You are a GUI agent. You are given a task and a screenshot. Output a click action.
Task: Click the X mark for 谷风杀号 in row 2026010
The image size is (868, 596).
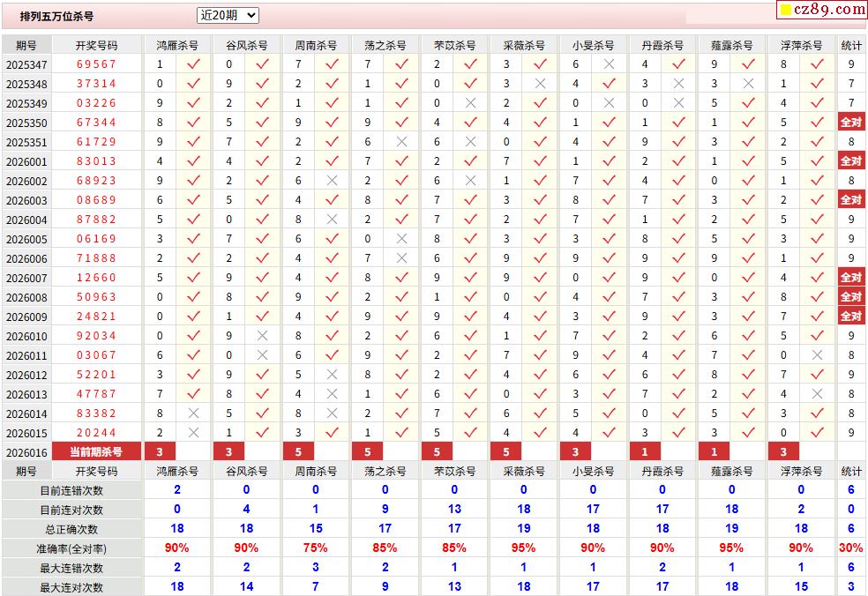[x=262, y=336]
